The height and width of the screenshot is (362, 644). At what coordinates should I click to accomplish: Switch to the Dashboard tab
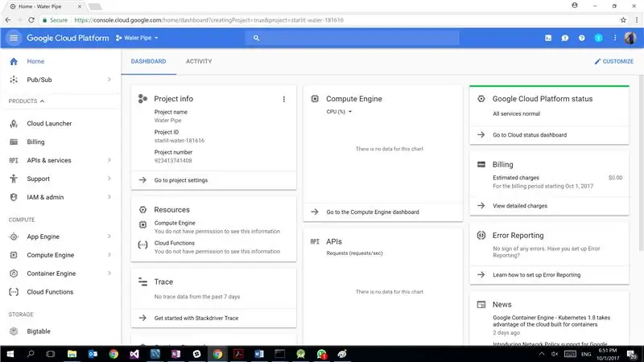coord(148,61)
